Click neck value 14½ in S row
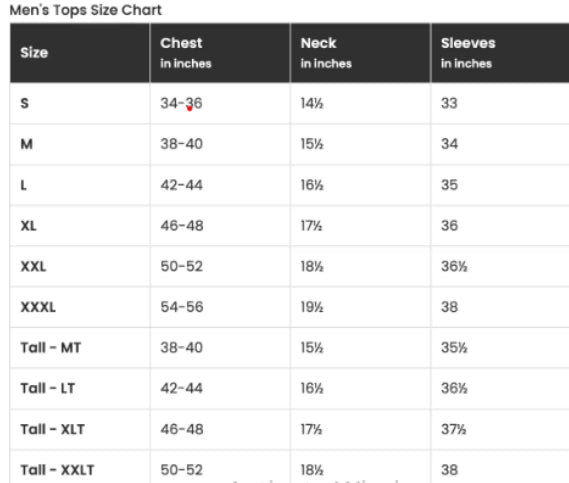This screenshot has height=483, width=569. 312,103
